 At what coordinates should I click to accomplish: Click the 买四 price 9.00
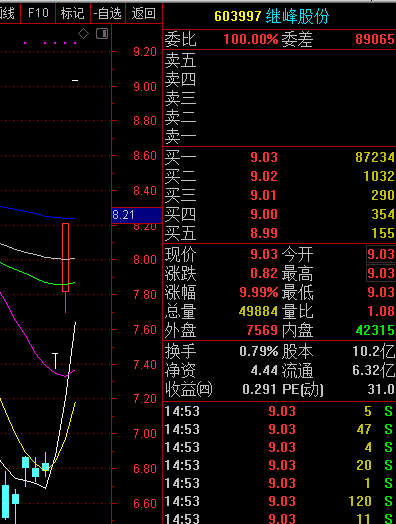click(x=264, y=214)
